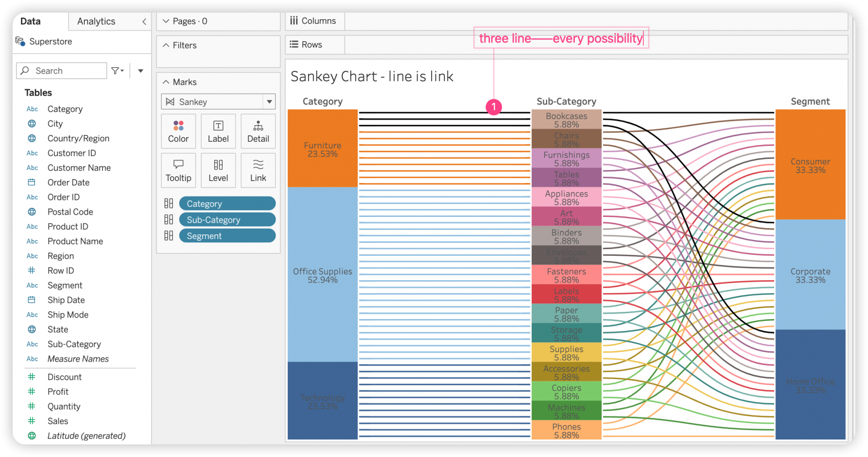Select the Profit measure field
The width and height of the screenshot is (868, 457).
(x=58, y=391)
